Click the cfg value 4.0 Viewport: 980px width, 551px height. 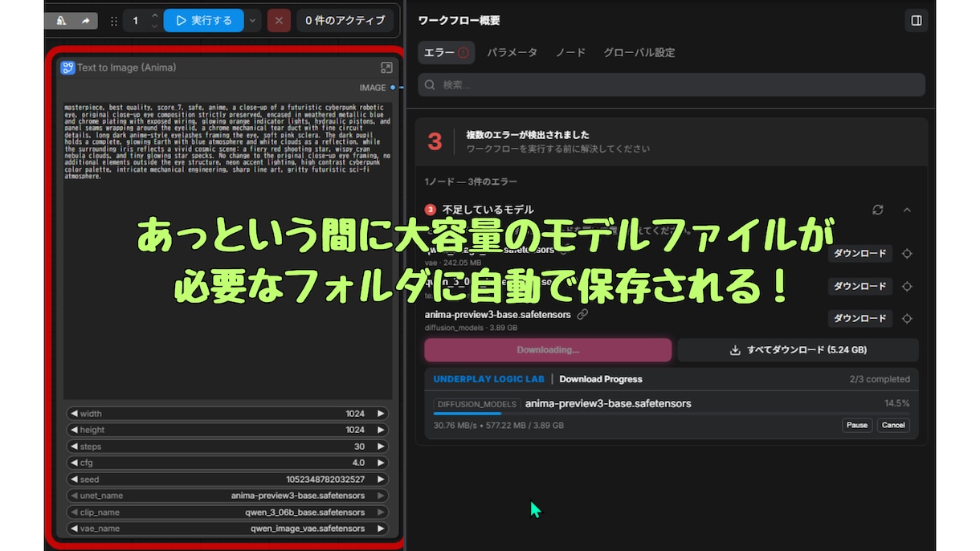(358, 463)
